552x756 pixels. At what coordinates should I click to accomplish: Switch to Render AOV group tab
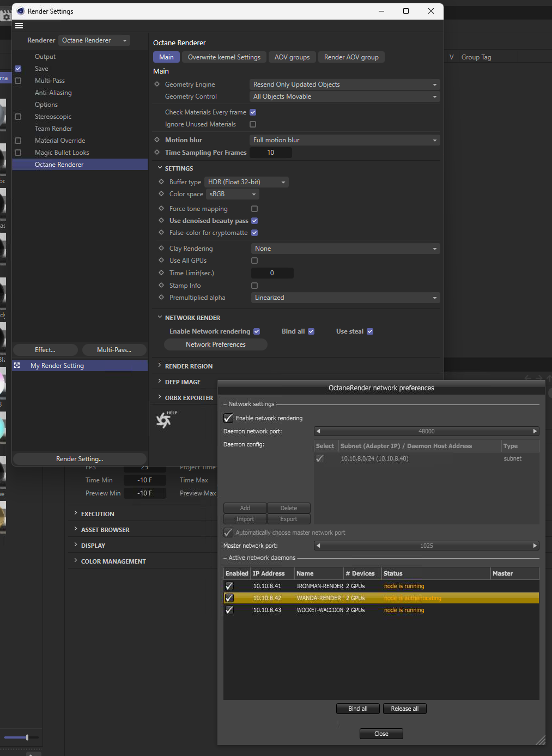pos(351,57)
